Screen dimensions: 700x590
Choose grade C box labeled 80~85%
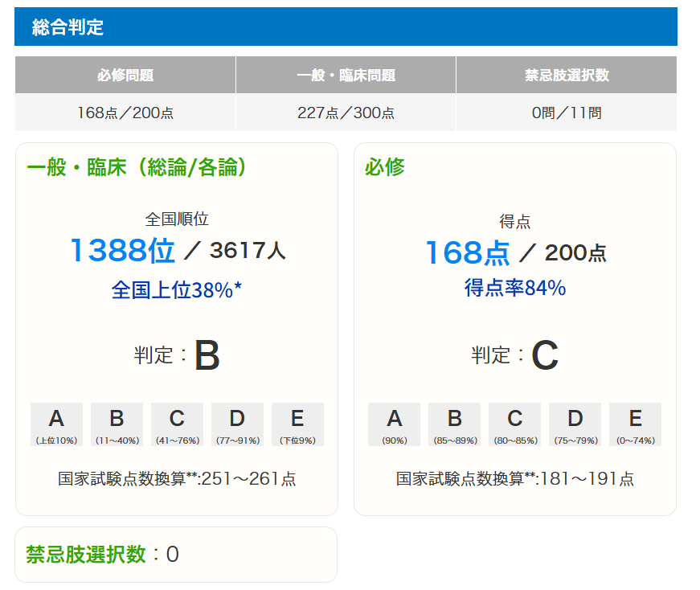[514, 424]
